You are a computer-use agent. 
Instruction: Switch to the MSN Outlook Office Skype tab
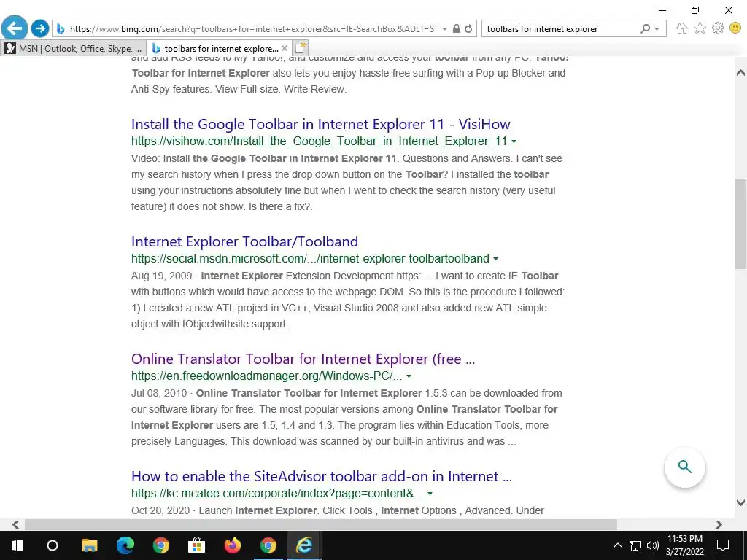74,49
